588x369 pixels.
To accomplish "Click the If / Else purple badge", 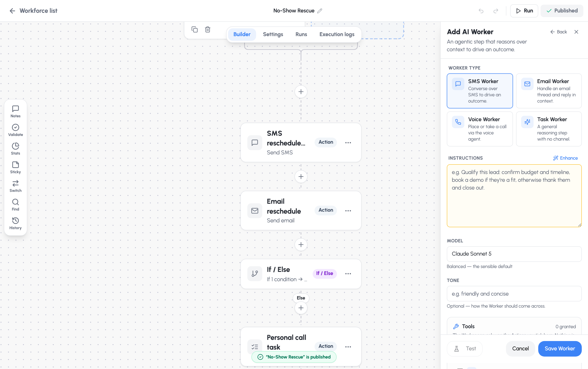I will point(325,273).
